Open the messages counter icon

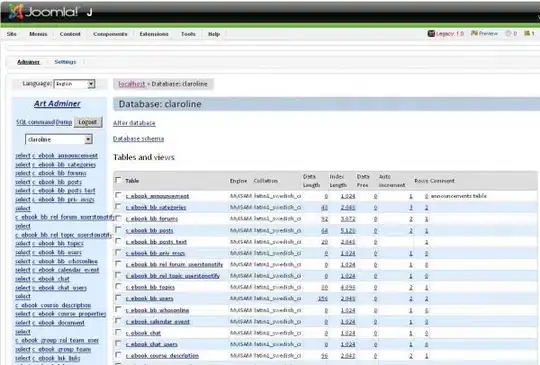pos(508,33)
